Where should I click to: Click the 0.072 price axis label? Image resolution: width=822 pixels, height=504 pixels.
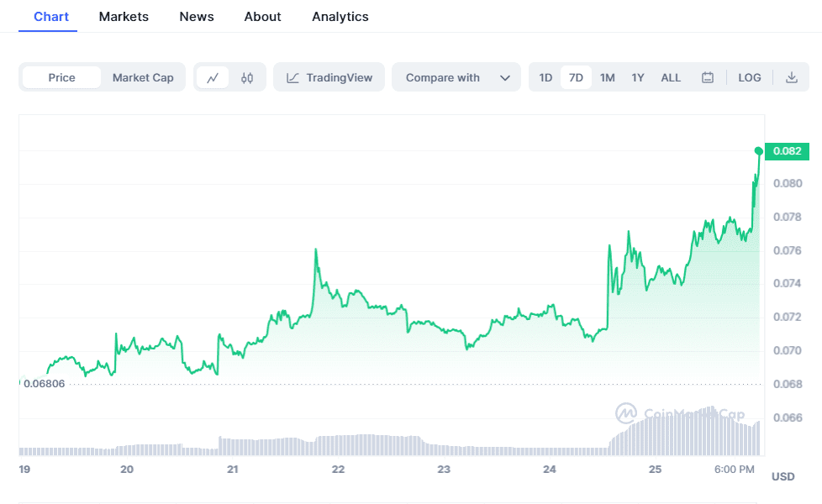point(788,317)
